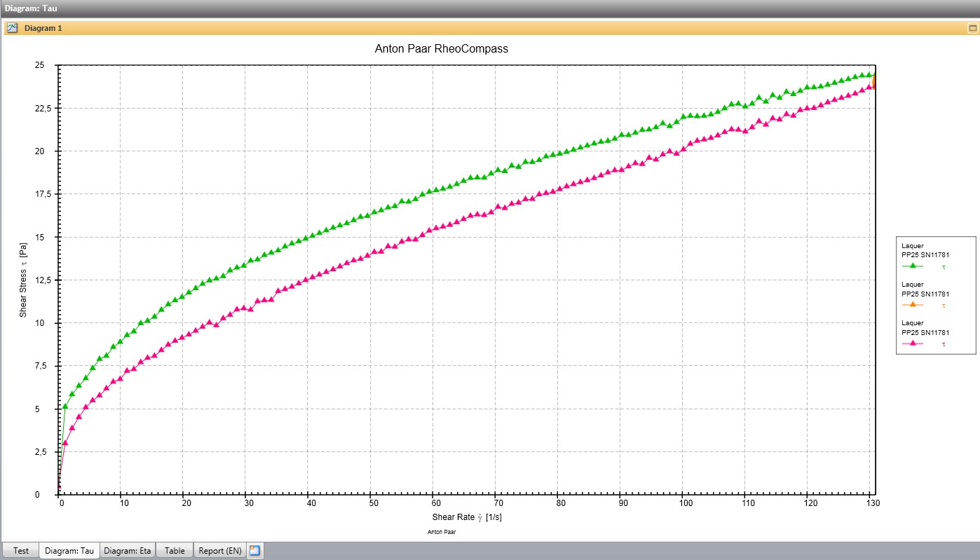Click the green tau symbol in legend

(x=944, y=267)
